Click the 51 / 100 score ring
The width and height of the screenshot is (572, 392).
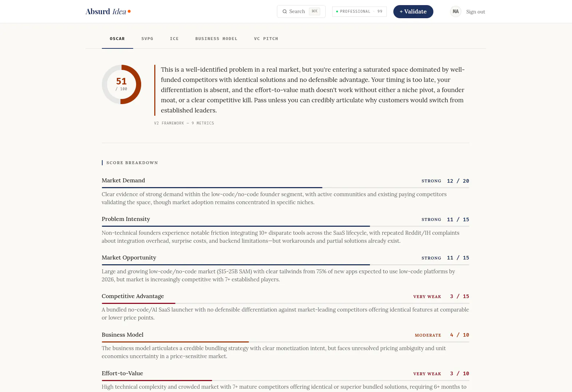tap(122, 84)
